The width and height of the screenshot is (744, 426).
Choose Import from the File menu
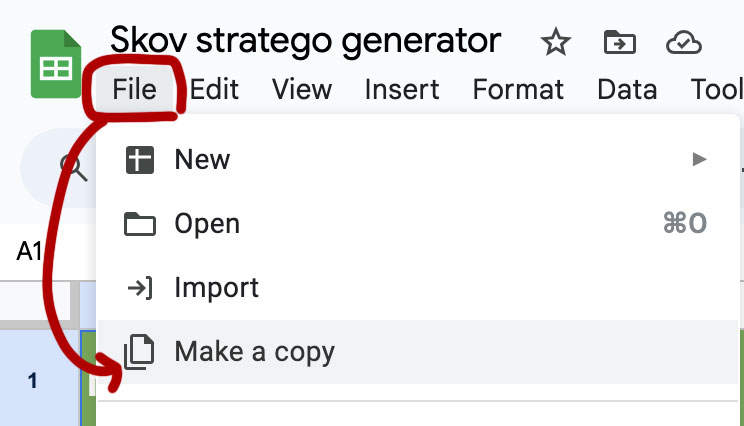tap(216, 288)
